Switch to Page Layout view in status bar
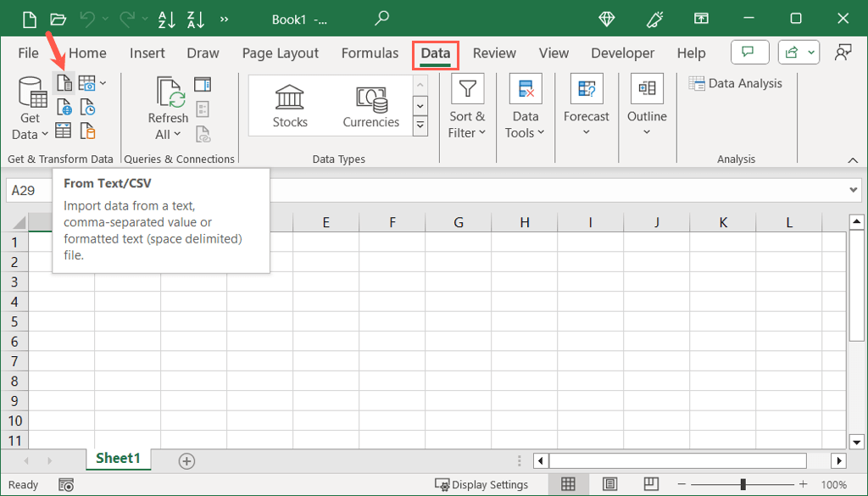 pos(609,484)
